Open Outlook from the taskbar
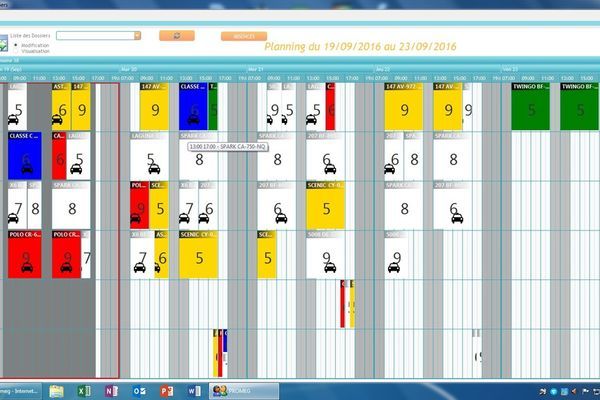The image size is (600, 400). [x=139, y=390]
